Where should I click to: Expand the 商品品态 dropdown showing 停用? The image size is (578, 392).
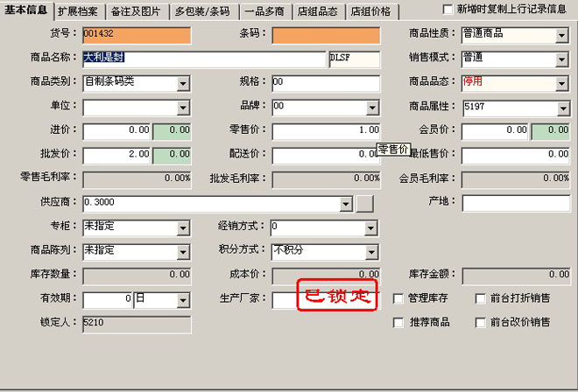(561, 84)
